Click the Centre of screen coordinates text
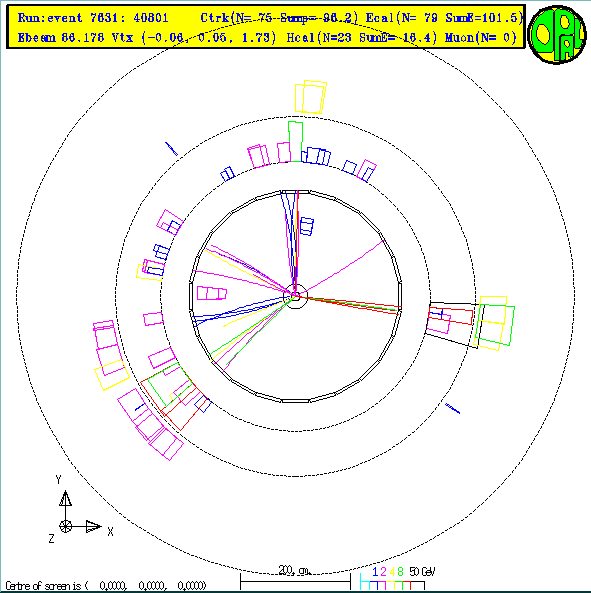 pyautogui.click(x=106, y=586)
